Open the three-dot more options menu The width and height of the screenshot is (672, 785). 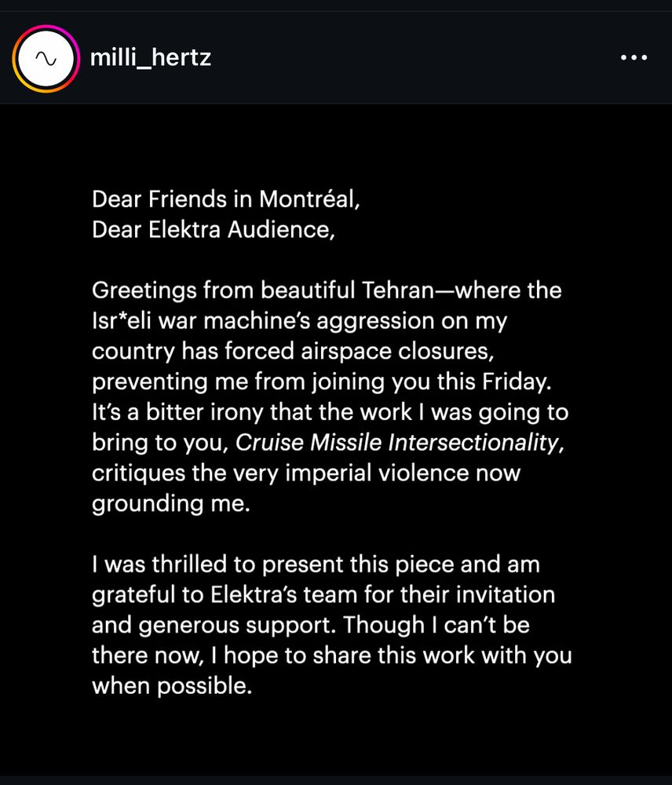click(634, 58)
